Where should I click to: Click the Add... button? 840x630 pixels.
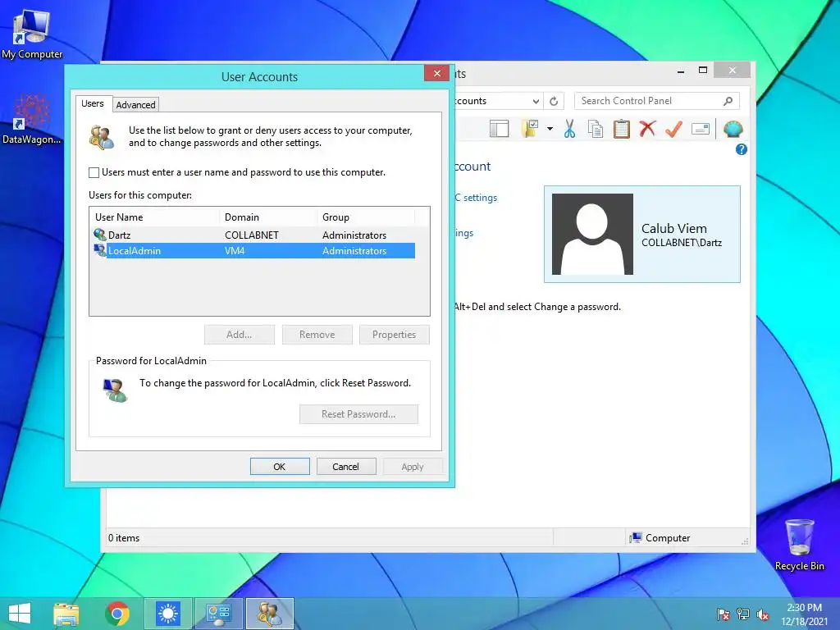pyautogui.click(x=239, y=335)
